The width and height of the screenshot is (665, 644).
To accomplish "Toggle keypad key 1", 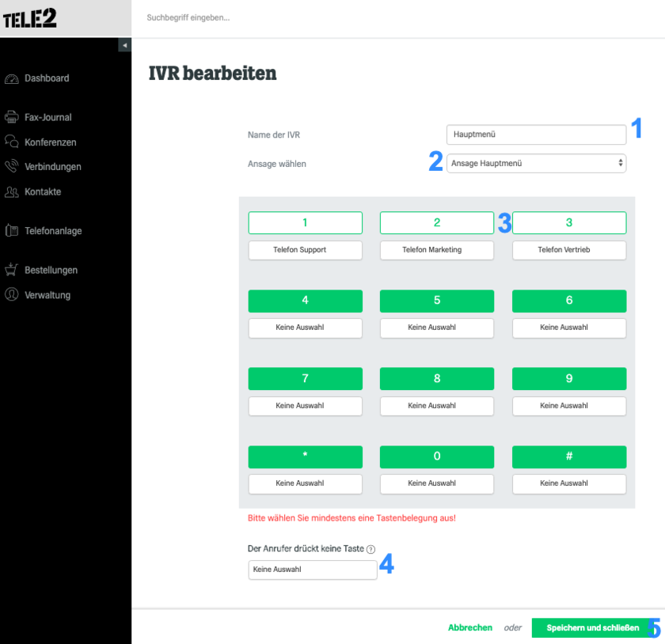I will tap(306, 222).
